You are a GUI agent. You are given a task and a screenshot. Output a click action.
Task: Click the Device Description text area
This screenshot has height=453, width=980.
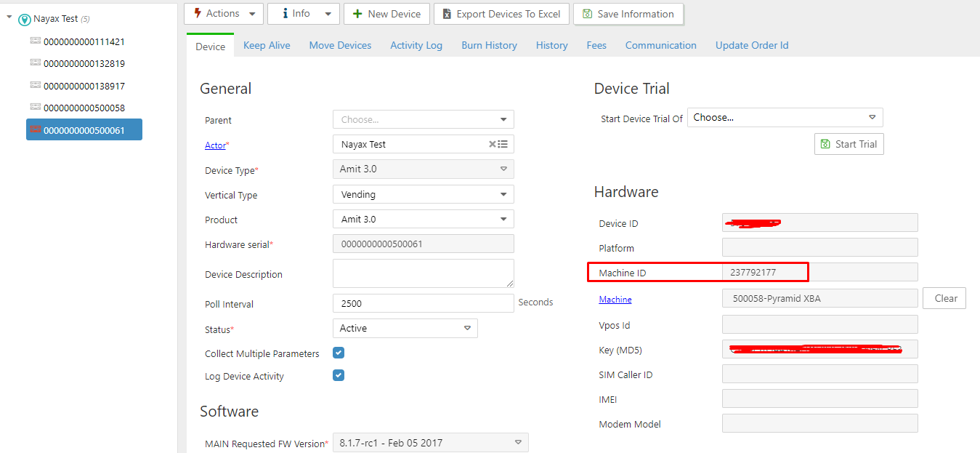point(424,273)
